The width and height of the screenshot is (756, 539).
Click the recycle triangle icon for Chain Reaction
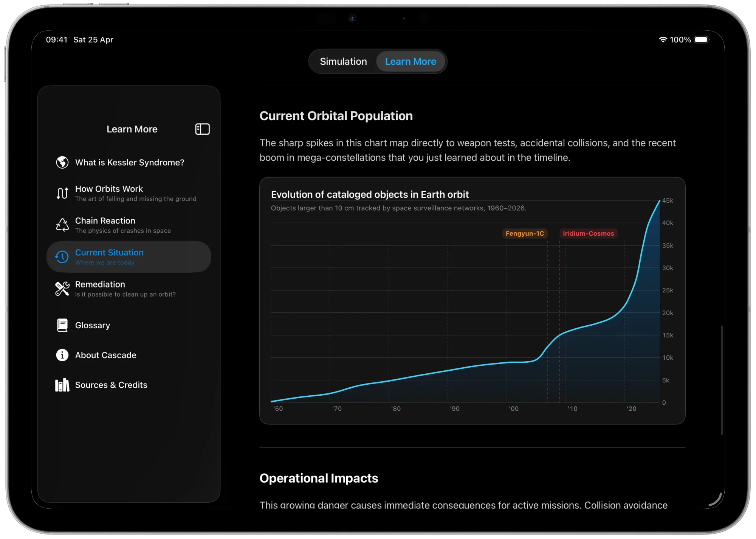click(62, 225)
